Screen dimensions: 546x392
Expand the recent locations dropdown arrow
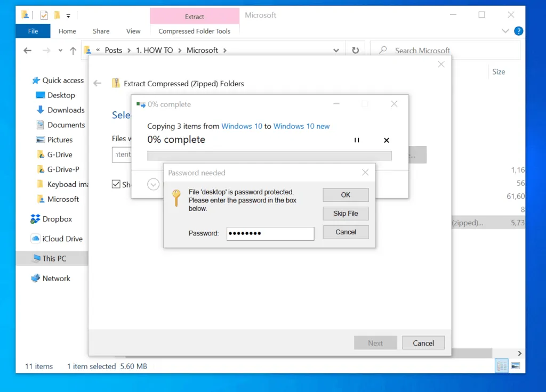(x=61, y=51)
